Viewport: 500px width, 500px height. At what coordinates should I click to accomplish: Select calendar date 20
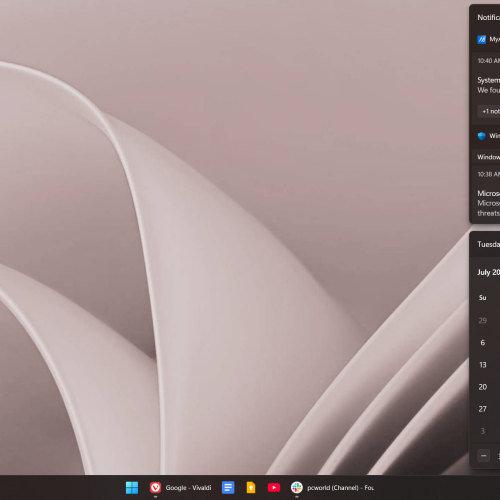pos(483,387)
